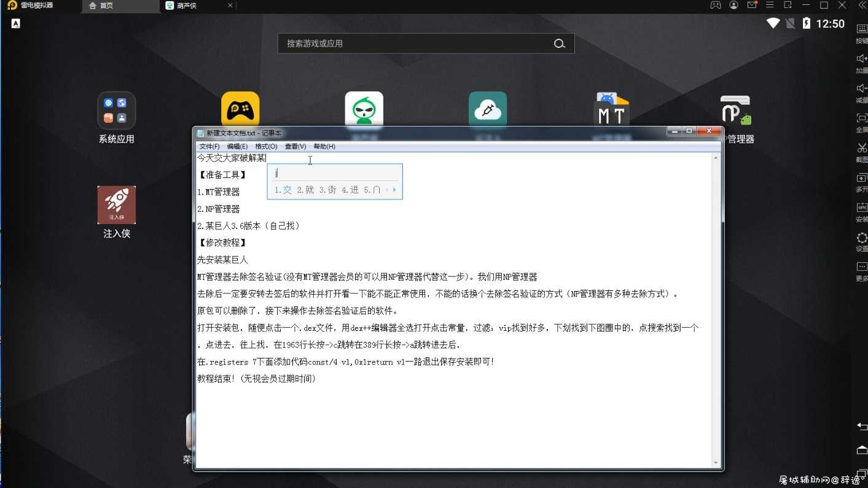Click the Wi-Fi status icon
The height and width of the screenshot is (488, 868).
[773, 23]
